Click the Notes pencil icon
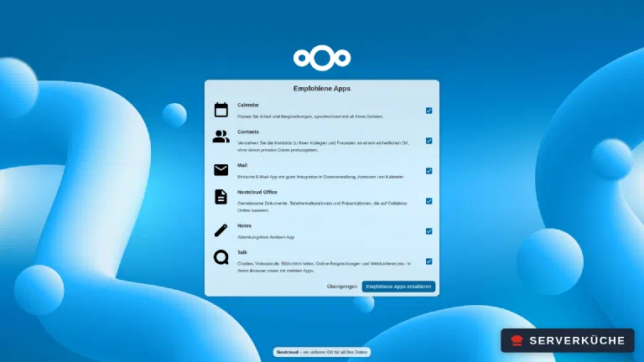The height and width of the screenshot is (362, 644). [x=221, y=230]
